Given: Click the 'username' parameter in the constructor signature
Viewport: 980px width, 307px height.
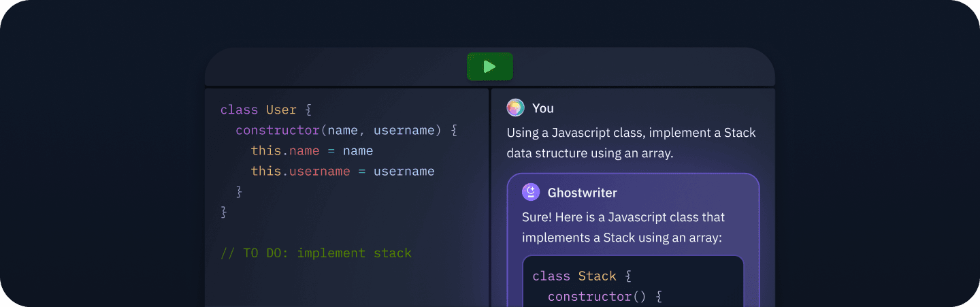Looking at the screenshot, I should point(404,130).
